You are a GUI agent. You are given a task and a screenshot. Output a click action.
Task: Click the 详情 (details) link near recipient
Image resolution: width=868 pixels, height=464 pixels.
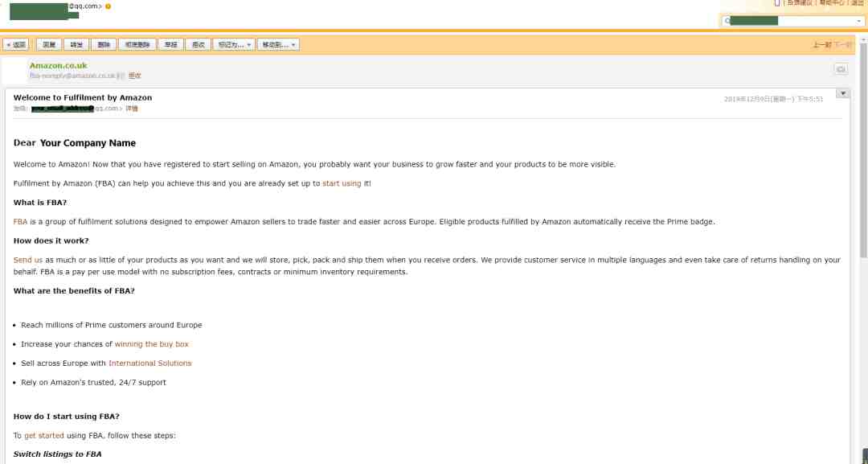132,109
